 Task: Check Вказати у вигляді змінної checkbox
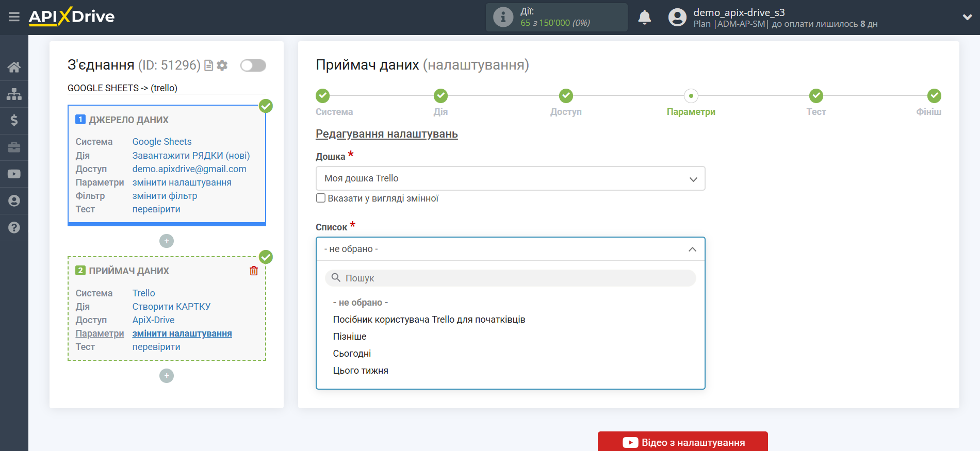321,198
